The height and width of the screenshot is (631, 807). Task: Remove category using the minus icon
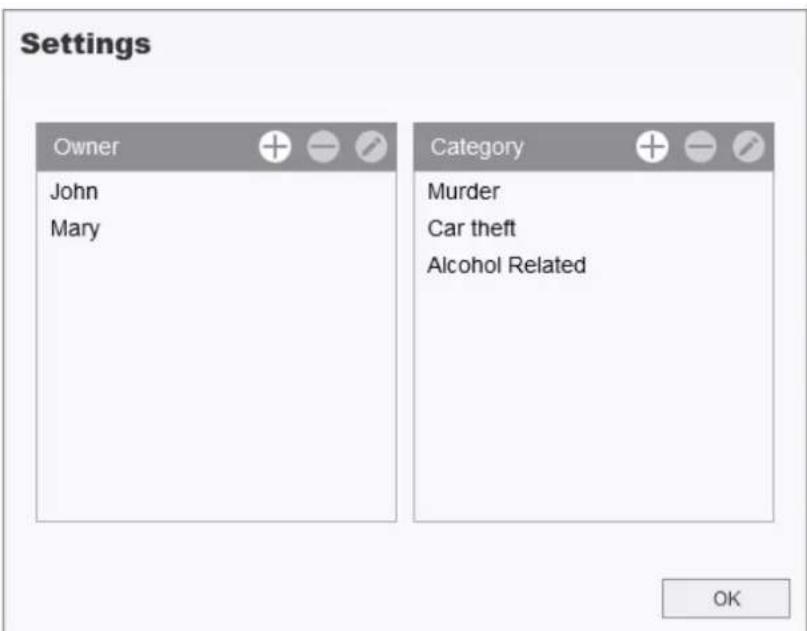[700, 147]
